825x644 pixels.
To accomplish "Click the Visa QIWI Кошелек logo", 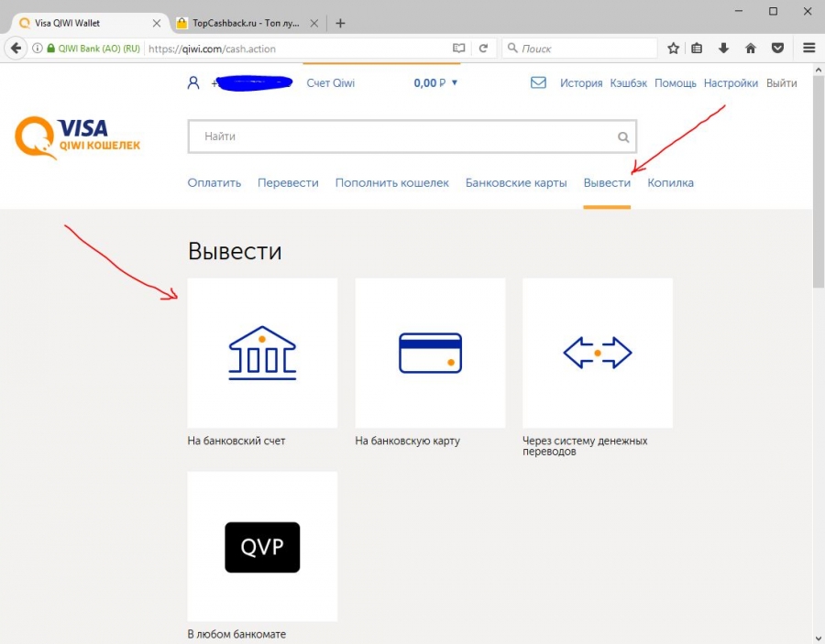I will (x=78, y=137).
